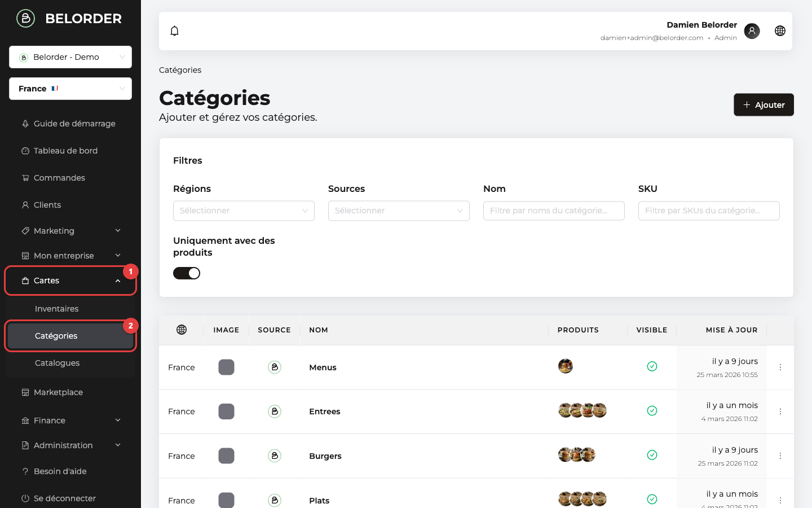Image resolution: width=812 pixels, height=508 pixels.
Task: Click image placeholder in Menus row
Action: click(x=226, y=367)
